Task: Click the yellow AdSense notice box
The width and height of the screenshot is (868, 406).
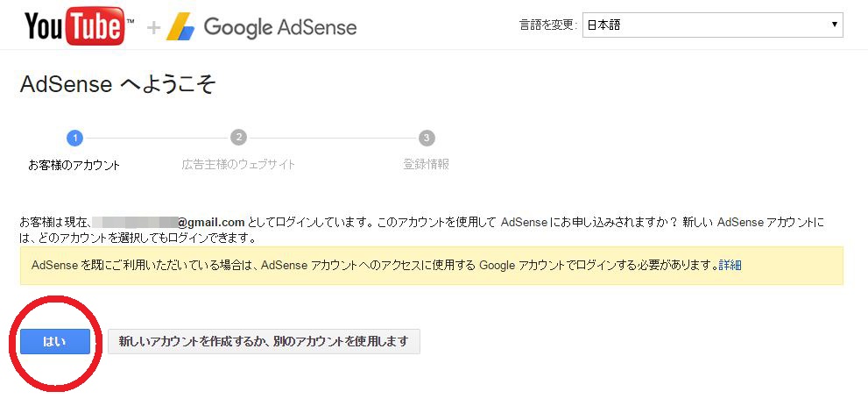Action: point(432,266)
